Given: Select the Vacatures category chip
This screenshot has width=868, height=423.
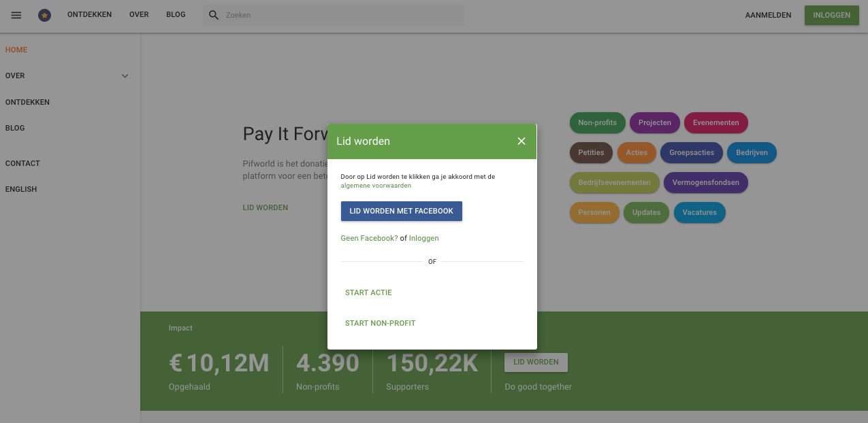Looking at the screenshot, I should (x=700, y=212).
